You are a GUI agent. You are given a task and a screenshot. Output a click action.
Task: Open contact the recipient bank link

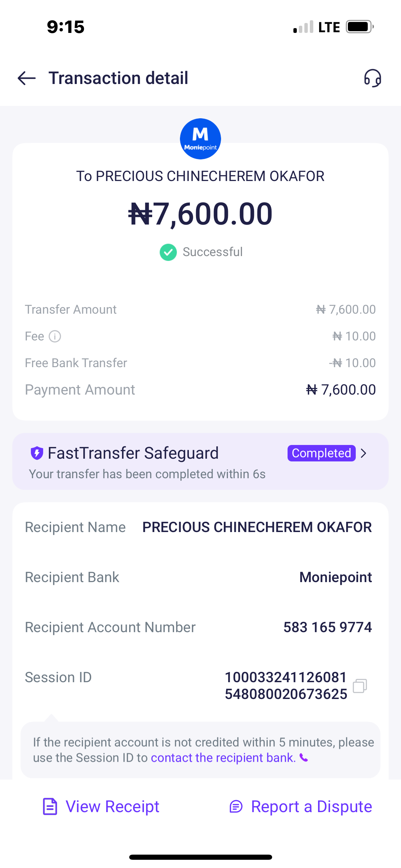[223, 758]
